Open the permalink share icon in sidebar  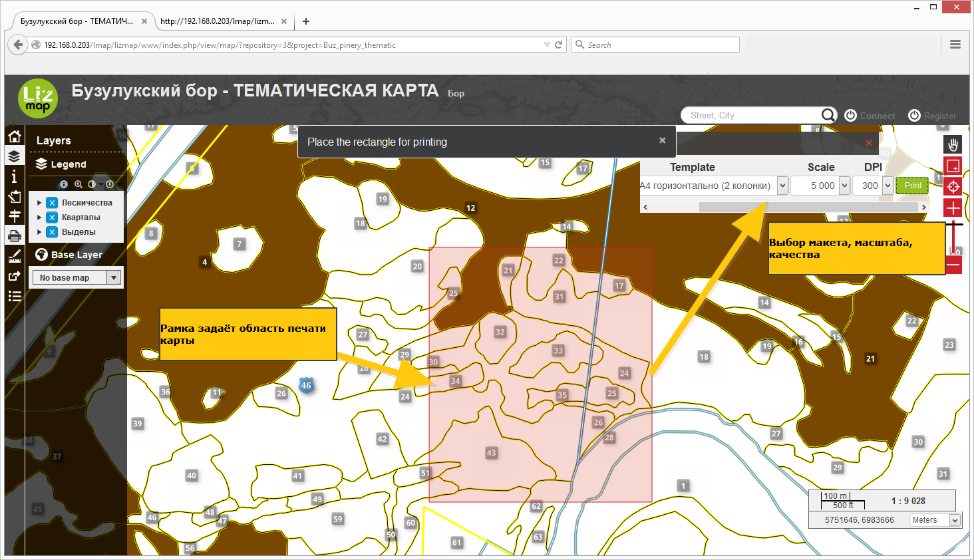tap(15, 276)
